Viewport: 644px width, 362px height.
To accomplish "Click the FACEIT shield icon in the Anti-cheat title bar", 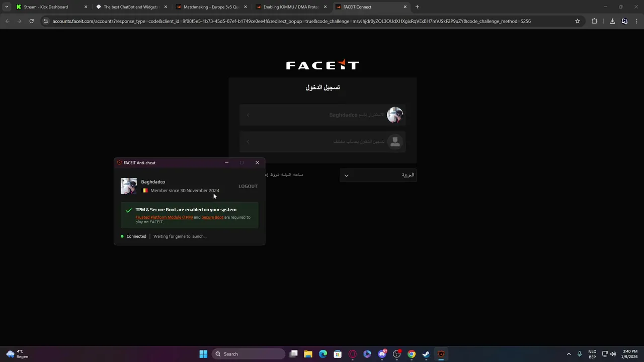I will tap(119, 163).
